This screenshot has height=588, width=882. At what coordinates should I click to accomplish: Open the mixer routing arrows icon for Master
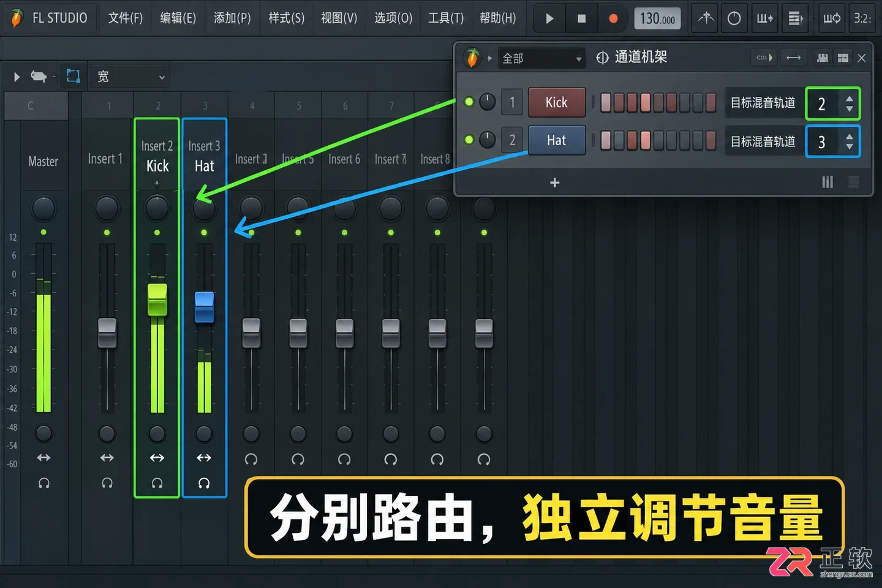coord(43,458)
